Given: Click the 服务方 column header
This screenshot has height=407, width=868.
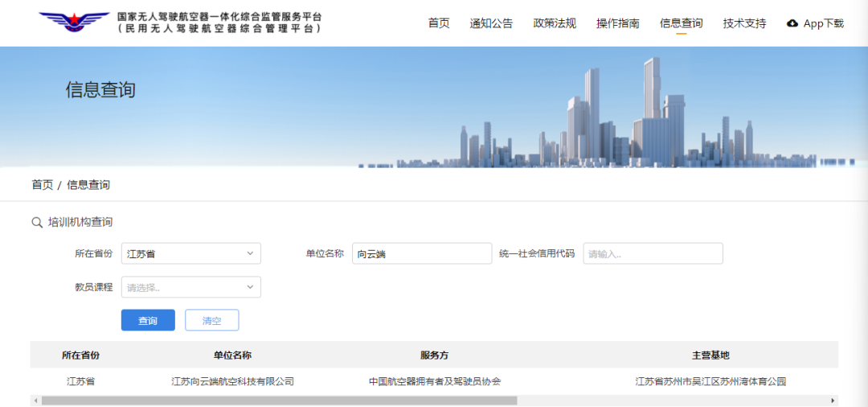Looking at the screenshot, I should tap(435, 355).
